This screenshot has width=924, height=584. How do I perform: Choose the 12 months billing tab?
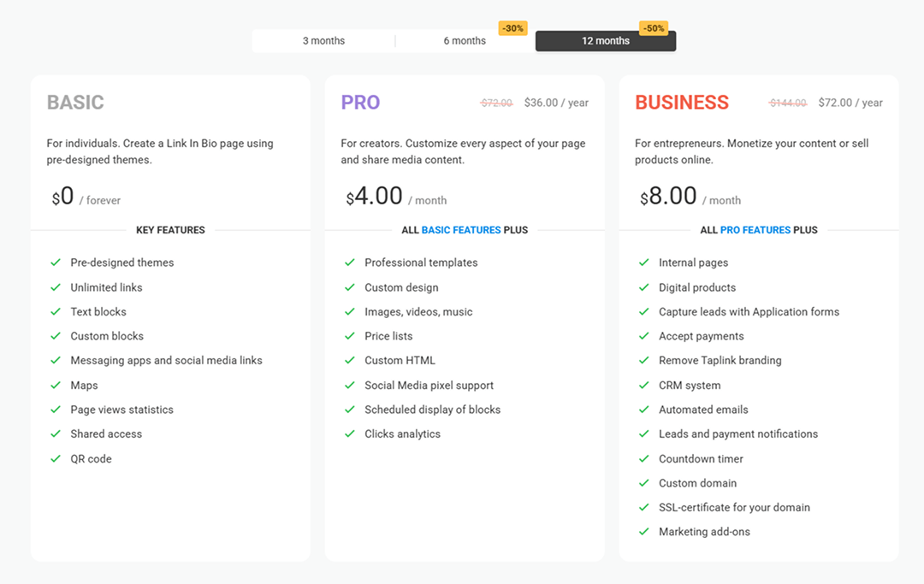tap(606, 41)
